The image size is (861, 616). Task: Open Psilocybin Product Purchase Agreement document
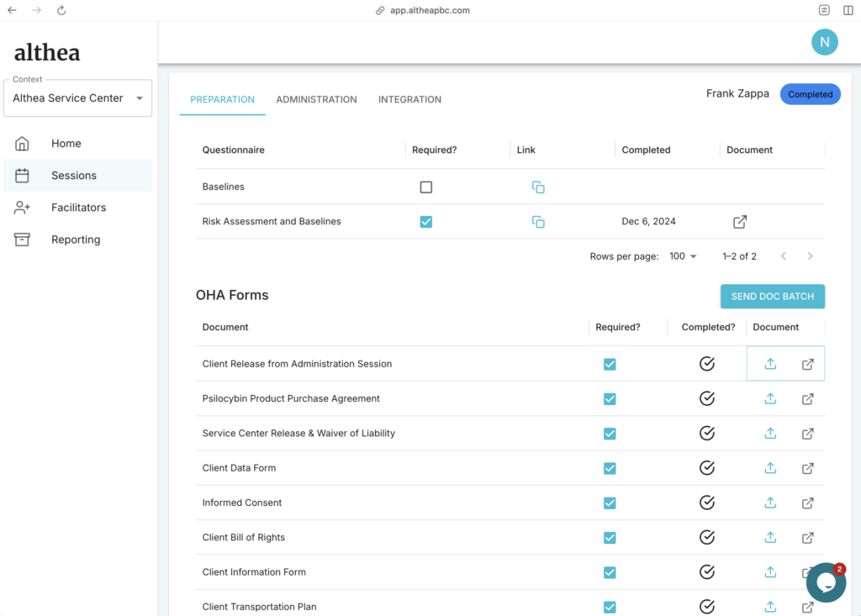(x=808, y=399)
